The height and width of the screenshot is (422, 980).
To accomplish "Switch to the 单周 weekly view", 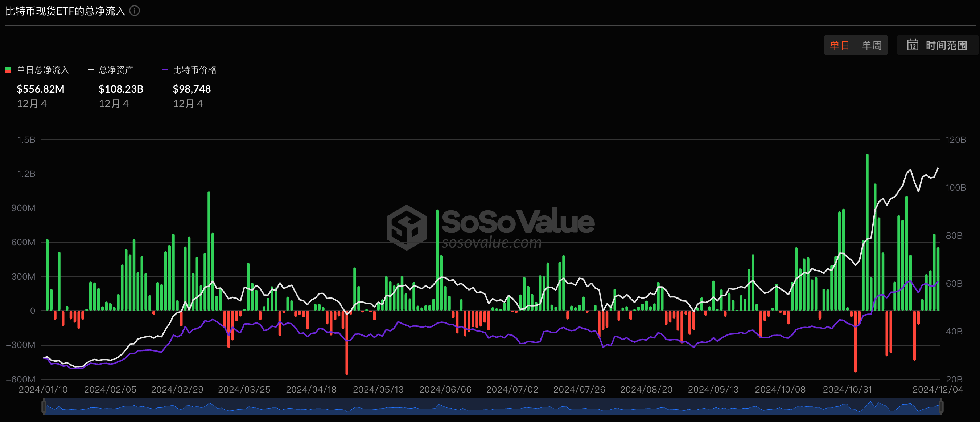I will coord(871,46).
